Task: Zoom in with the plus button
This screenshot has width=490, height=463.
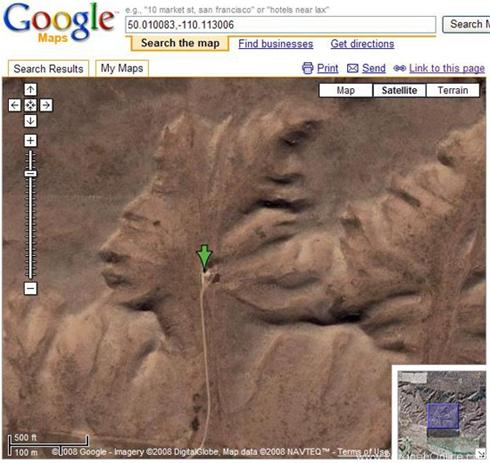Action: tap(30, 140)
